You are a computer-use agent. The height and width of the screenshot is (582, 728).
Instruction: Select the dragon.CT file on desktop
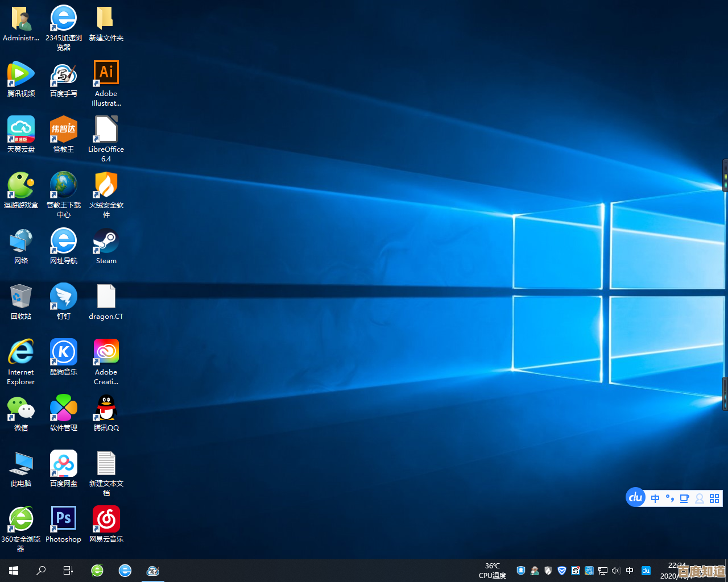106,297
